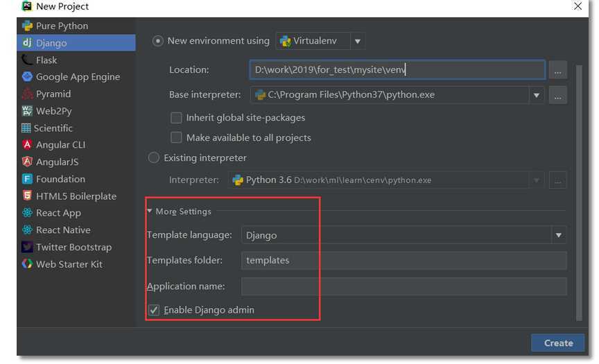
Task: Click the Pyramid project icon
Action: point(27,94)
